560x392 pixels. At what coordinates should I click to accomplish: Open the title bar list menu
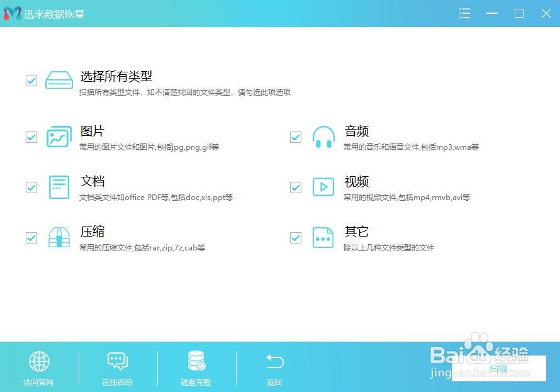tap(464, 13)
